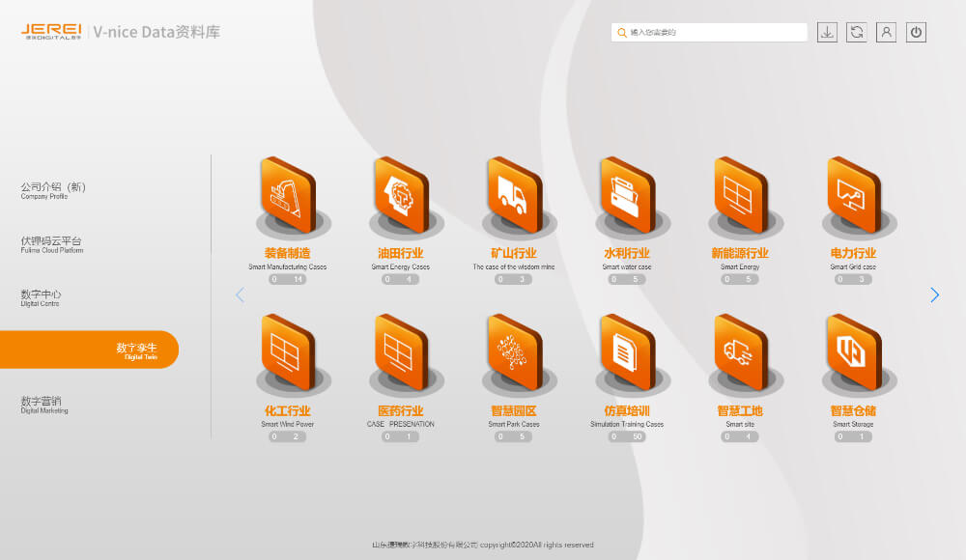Click the refresh icon near the search box

857,32
